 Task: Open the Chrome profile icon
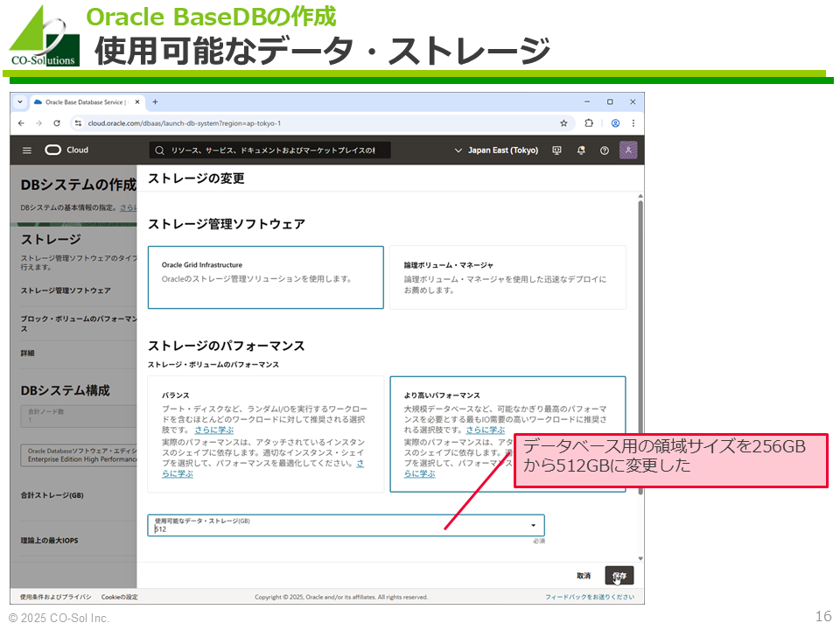(615, 123)
